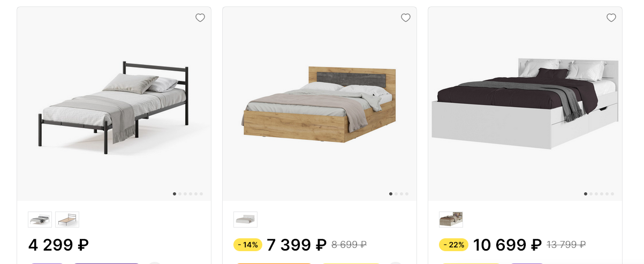The height and width of the screenshot is (264, 644).
Task: Go to last image dot of metal bed
Action: pos(201,194)
